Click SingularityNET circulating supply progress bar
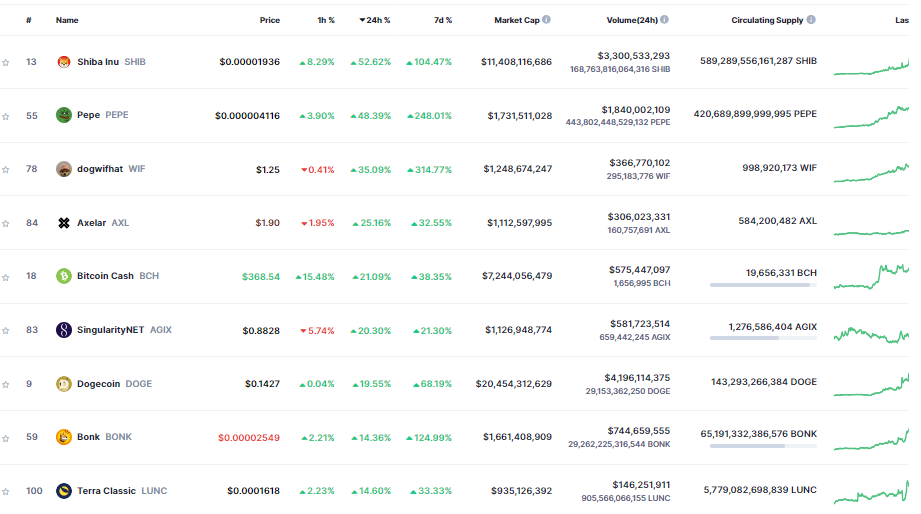The height and width of the screenshot is (514, 921). click(x=763, y=338)
